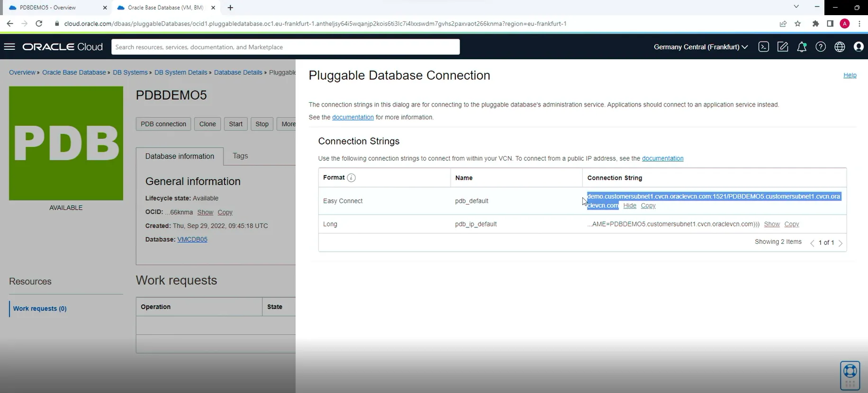Copy the Long connection string
868x393 pixels.
(792, 224)
